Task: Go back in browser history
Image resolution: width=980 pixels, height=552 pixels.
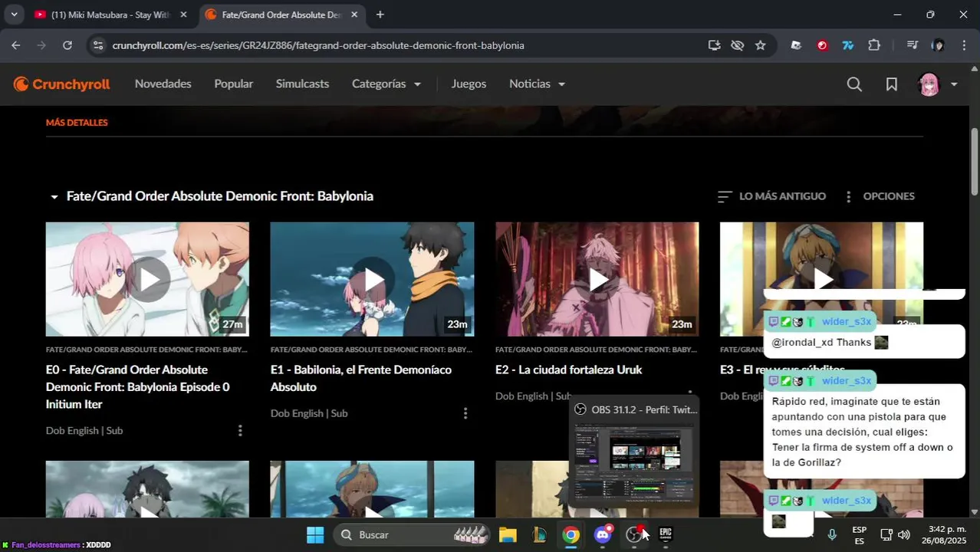Action: (16, 45)
